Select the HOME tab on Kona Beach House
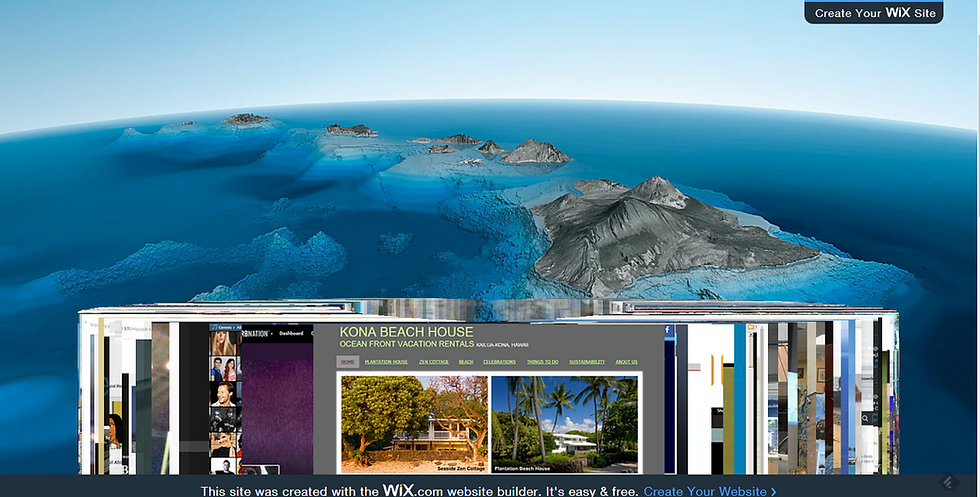The image size is (980, 497). click(x=348, y=362)
